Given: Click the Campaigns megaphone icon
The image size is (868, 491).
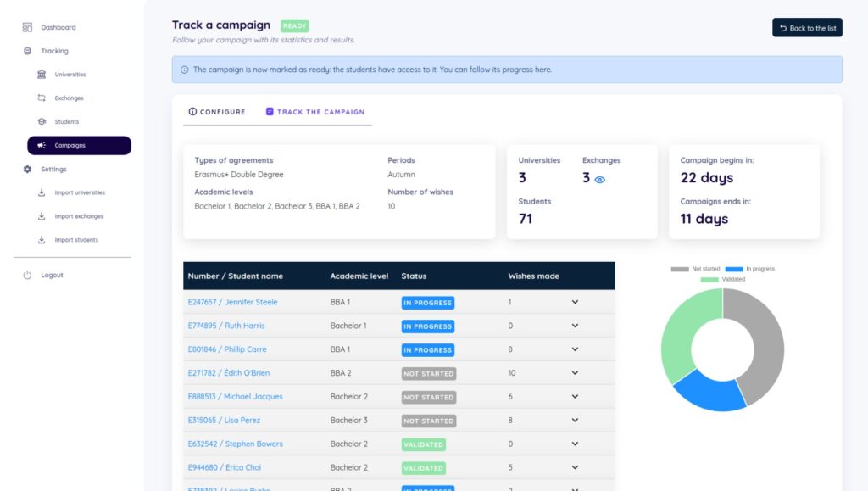Looking at the screenshot, I should point(42,145).
